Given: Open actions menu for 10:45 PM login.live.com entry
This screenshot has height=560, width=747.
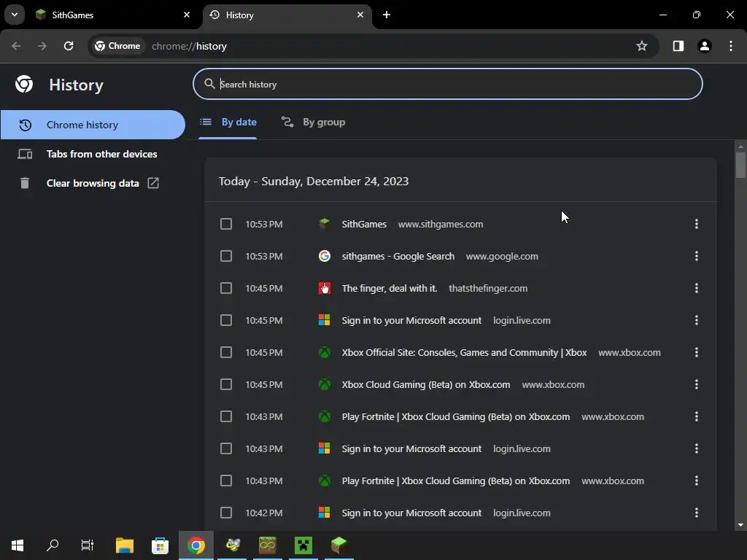Looking at the screenshot, I should (696, 321).
